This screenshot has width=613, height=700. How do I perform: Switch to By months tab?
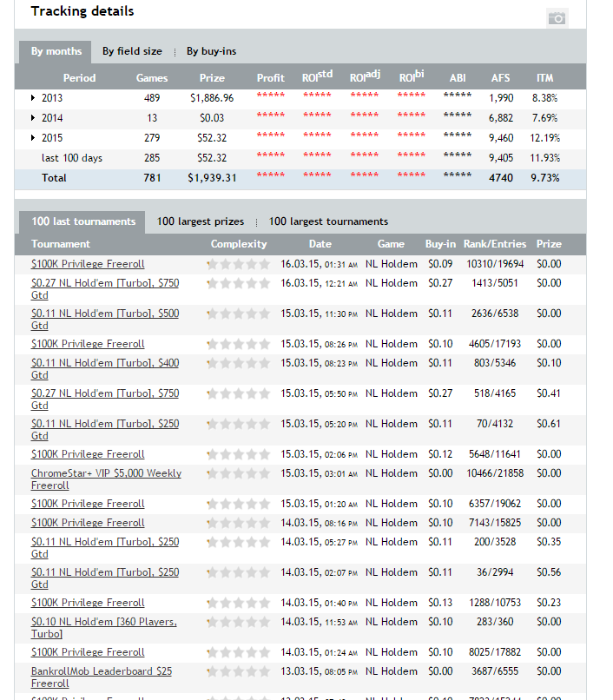56,51
